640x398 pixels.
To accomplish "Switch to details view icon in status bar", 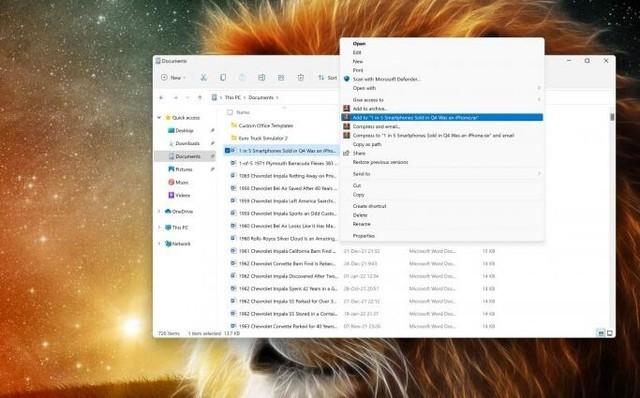I will tap(600, 333).
